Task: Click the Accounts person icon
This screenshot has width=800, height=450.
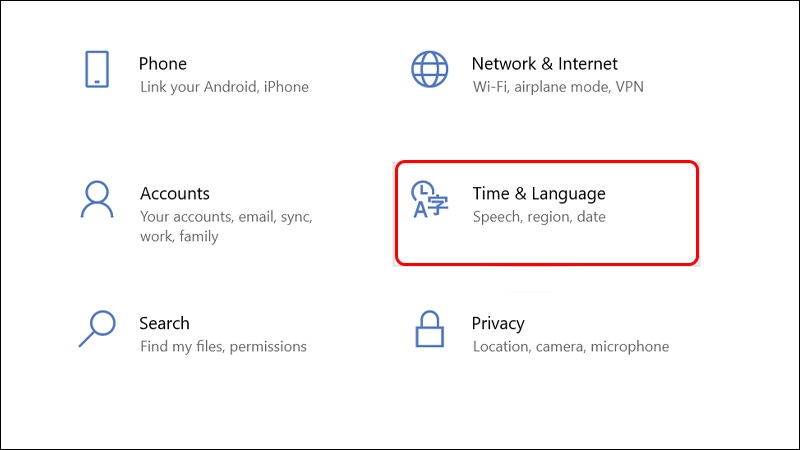Action: click(x=97, y=199)
